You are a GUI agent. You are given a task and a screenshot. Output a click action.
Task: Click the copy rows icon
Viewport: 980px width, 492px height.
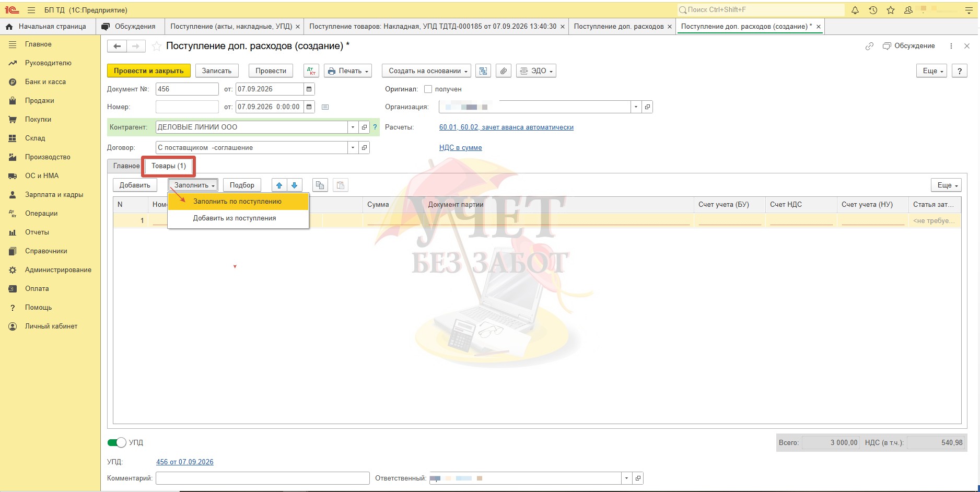[x=320, y=185]
